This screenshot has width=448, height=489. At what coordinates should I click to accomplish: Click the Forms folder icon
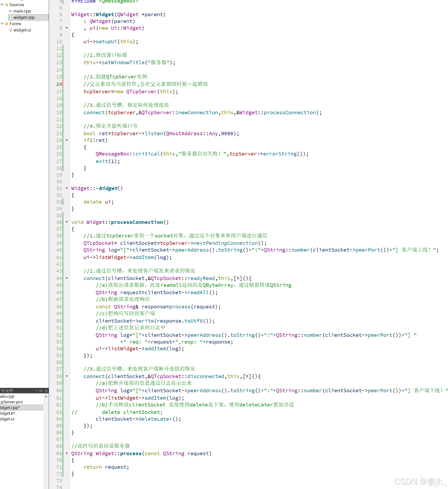(x=7, y=24)
